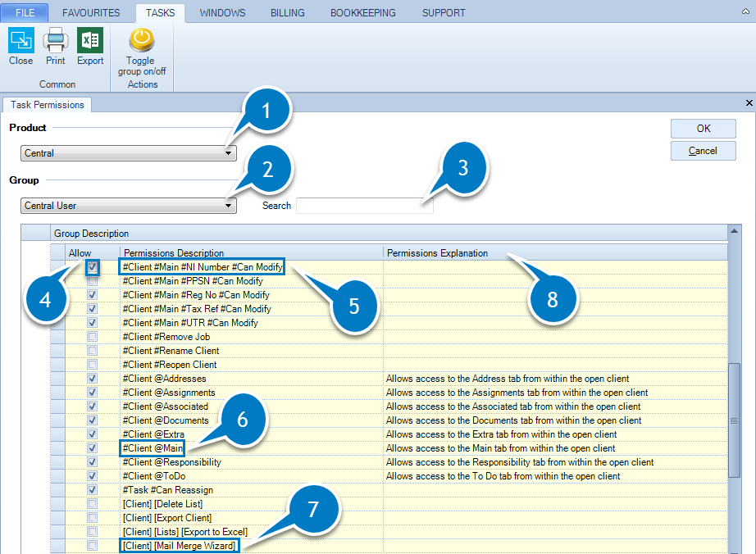This screenshot has width=756, height=554.
Task: Toggle Allow for #Client @Main
Action: (92, 448)
